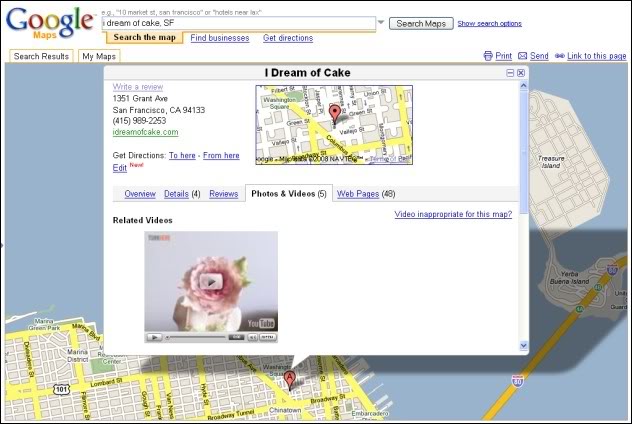
Task: Switch to Get directions
Action: click(288, 38)
